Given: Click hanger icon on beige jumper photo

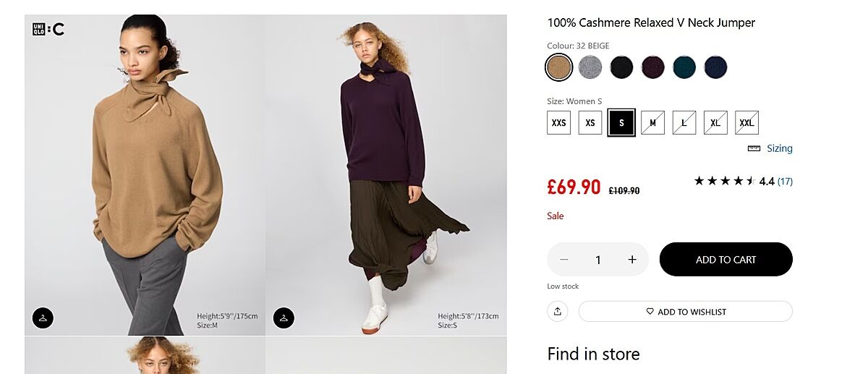Looking at the screenshot, I should point(43,318).
